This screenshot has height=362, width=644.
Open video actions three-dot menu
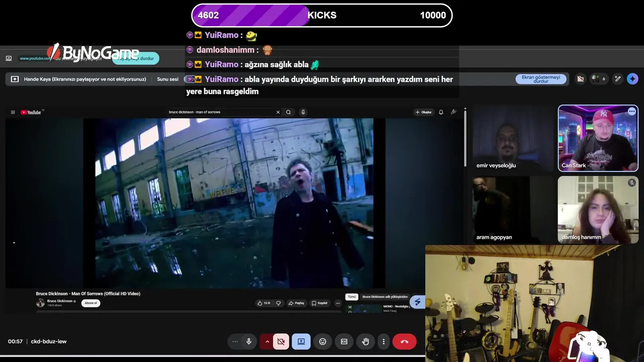[x=338, y=303]
